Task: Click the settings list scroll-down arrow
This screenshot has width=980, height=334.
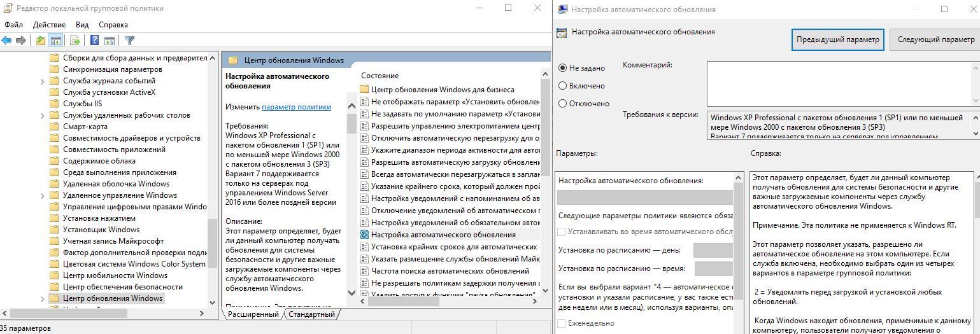Action: 545,291
